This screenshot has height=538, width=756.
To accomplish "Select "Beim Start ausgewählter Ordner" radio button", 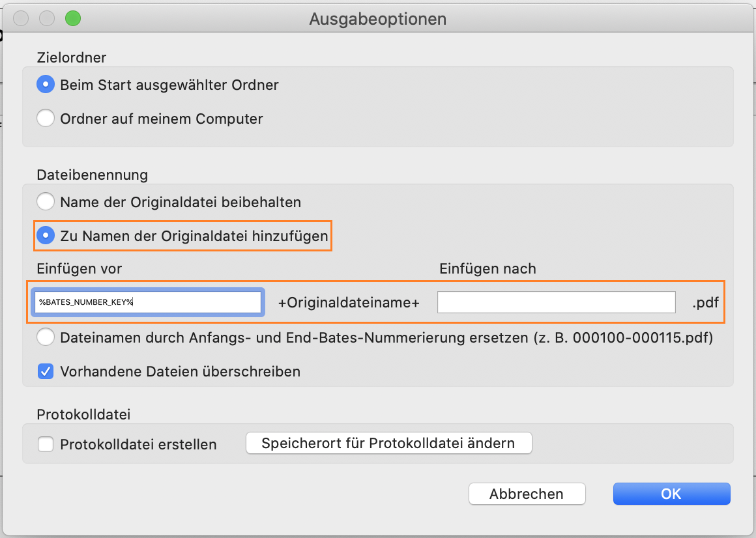I will 46,85.
